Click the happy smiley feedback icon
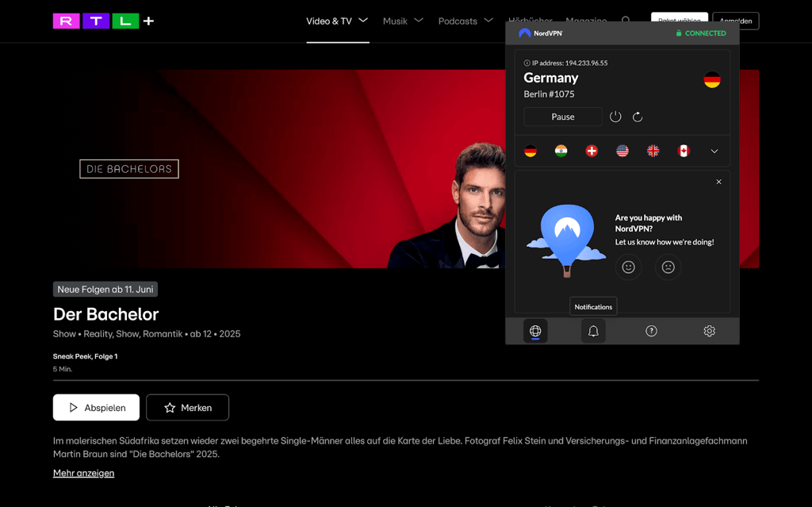The image size is (812, 507). (628, 267)
